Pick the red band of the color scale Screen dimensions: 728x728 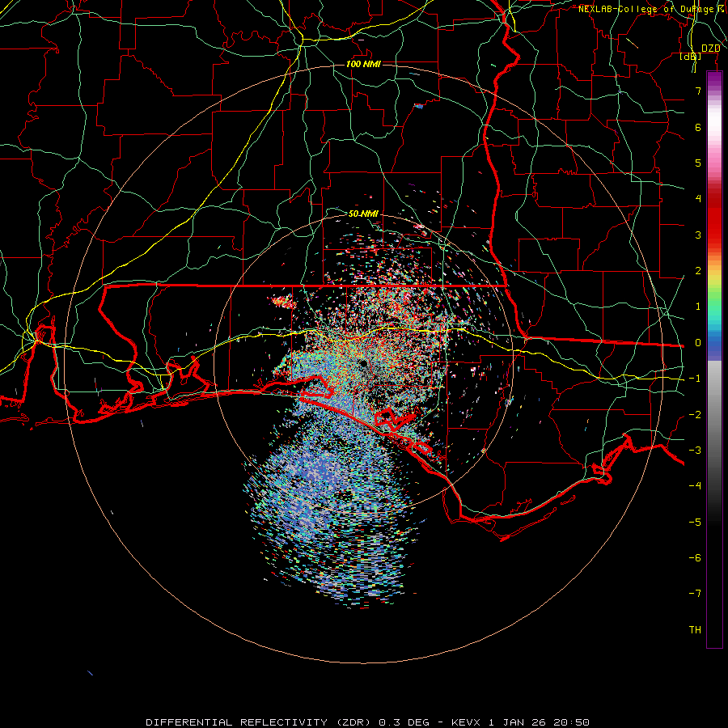coord(714,218)
